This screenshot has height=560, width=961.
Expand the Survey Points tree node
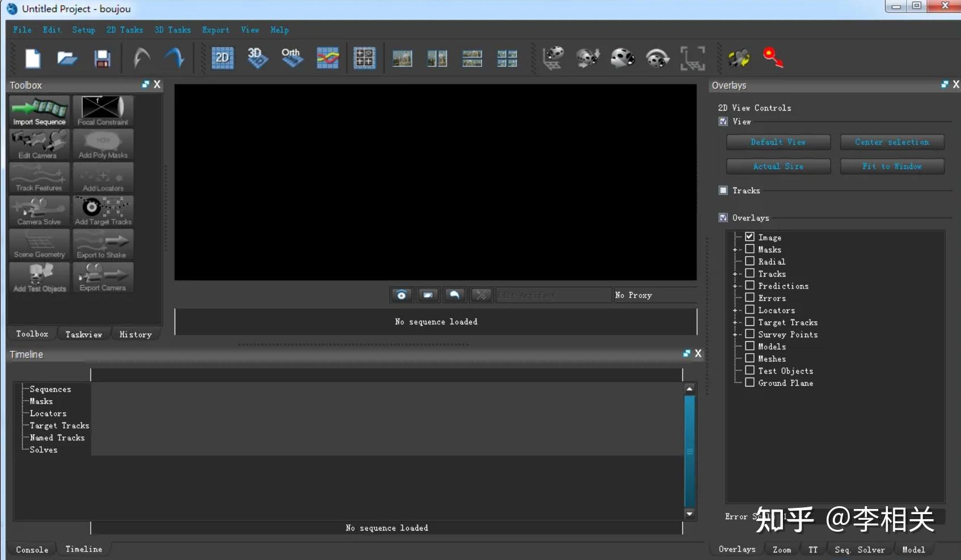pos(735,334)
